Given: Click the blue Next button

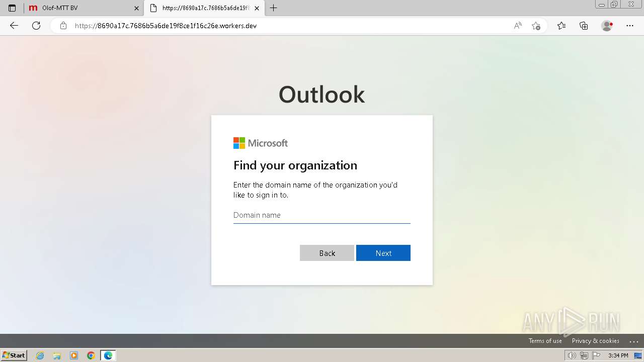Looking at the screenshot, I should click(383, 253).
